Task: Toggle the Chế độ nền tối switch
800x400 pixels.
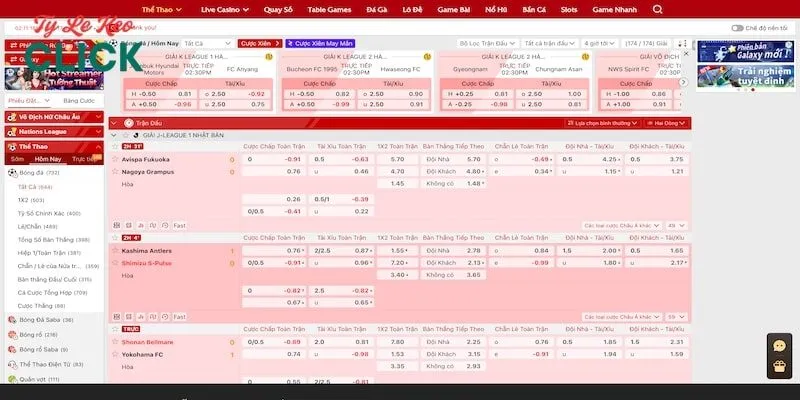Action: [x=738, y=28]
